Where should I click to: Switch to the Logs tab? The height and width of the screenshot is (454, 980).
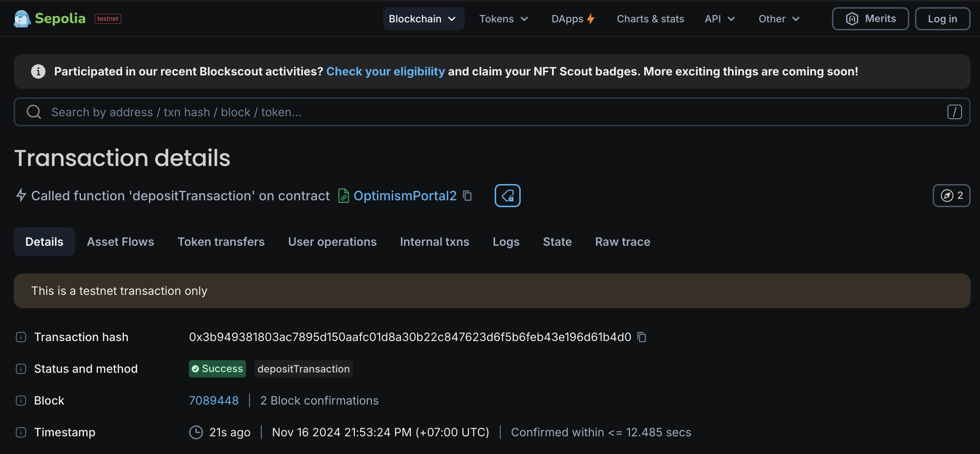(506, 242)
